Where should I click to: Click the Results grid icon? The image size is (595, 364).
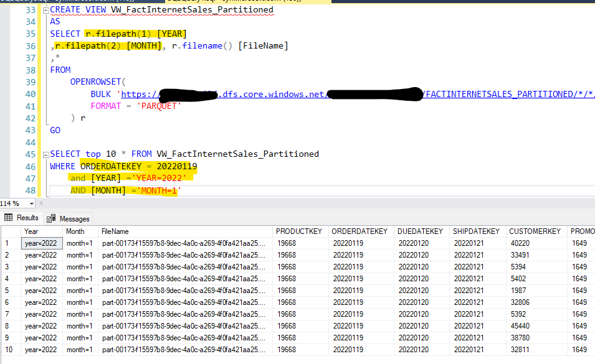tap(8, 217)
